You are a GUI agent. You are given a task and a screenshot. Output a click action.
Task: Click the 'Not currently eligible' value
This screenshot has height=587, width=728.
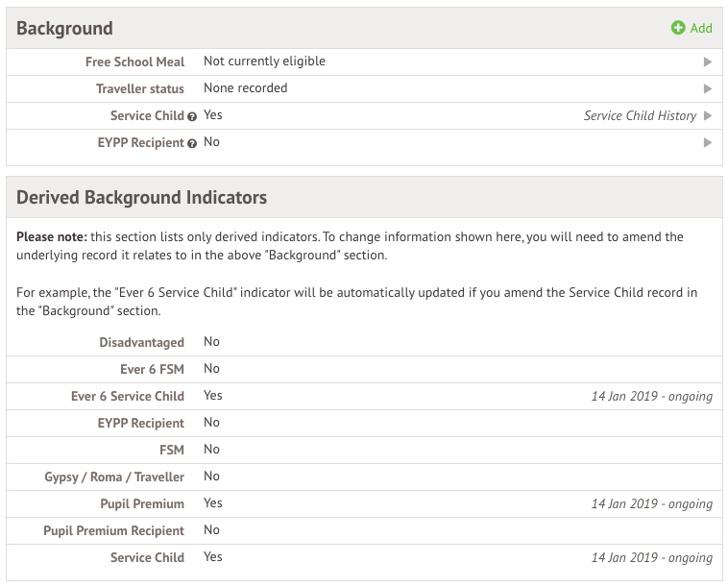[264, 61]
